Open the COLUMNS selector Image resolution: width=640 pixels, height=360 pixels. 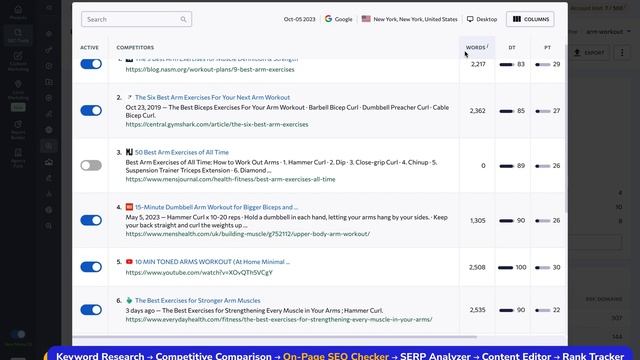tap(530, 19)
